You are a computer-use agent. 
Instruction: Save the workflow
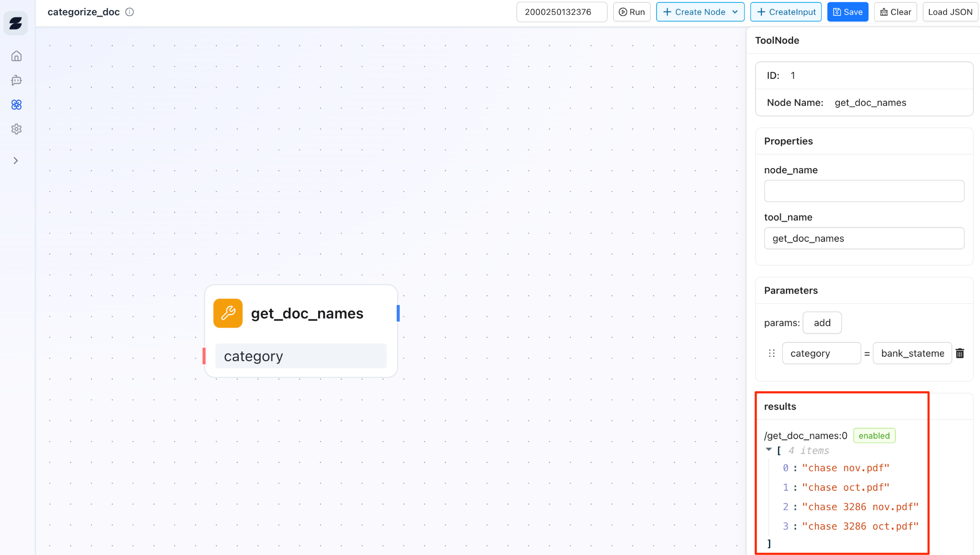coord(847,12)
